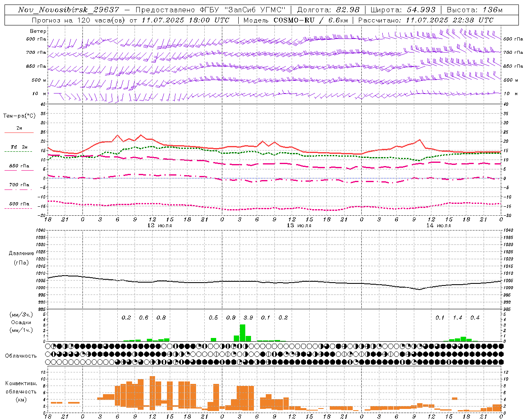The image size is (525, 420).
Task: Click the Ветер wind panel label
Action: [x=38, y=31]
